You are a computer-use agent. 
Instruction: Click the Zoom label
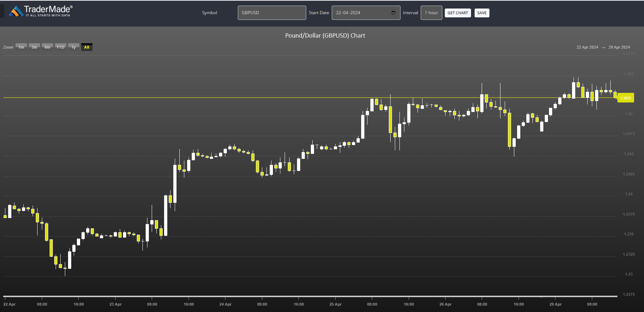[x=8, y=47]
